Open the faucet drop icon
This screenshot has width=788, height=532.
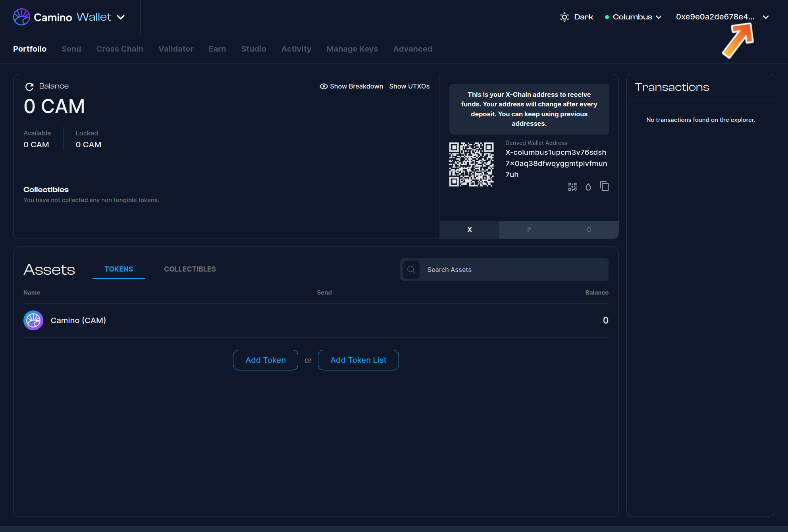point(588,187)
